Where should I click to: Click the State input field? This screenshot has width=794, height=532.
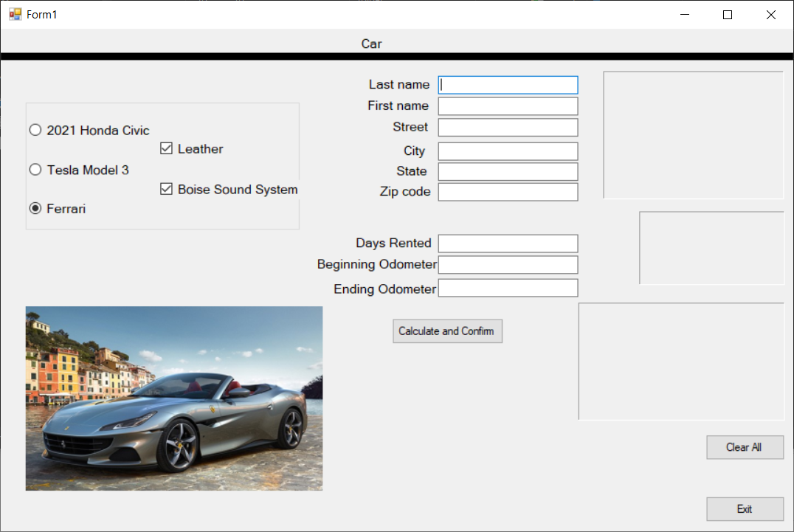(508, 171)
